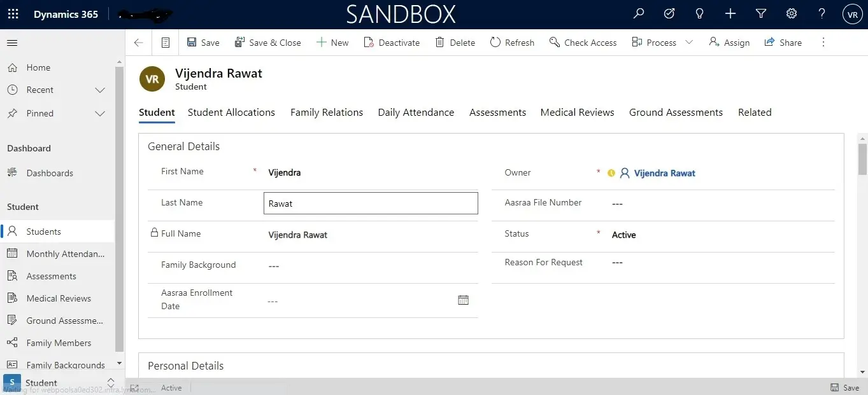Screen dimensions: 868x395
Task: Switch to the Family Relations tab
Action: click(x=327, y=113)
